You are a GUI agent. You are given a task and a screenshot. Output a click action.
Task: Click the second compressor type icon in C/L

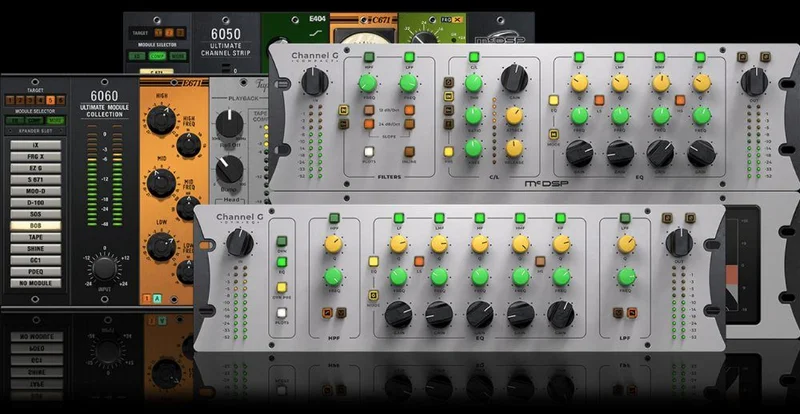coord(449,95)
